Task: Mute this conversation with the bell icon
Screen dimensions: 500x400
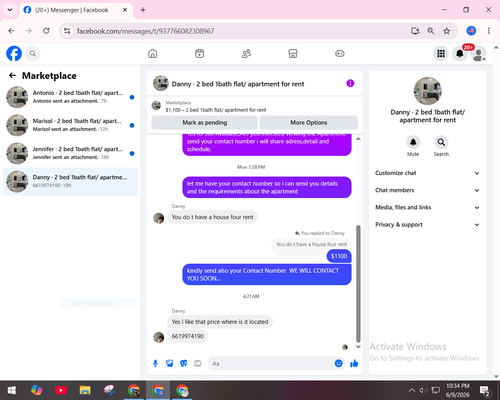Action: coord(413,142)
